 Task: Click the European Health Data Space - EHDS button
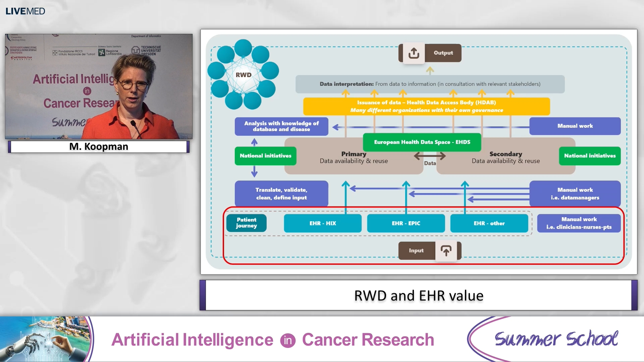click(x=422, y=142)
